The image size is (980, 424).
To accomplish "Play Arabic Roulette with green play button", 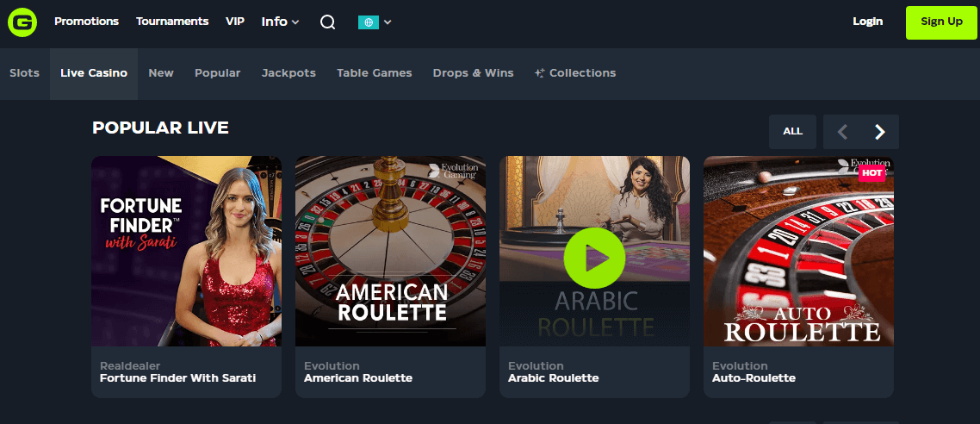I will click(x=594, y=258).
